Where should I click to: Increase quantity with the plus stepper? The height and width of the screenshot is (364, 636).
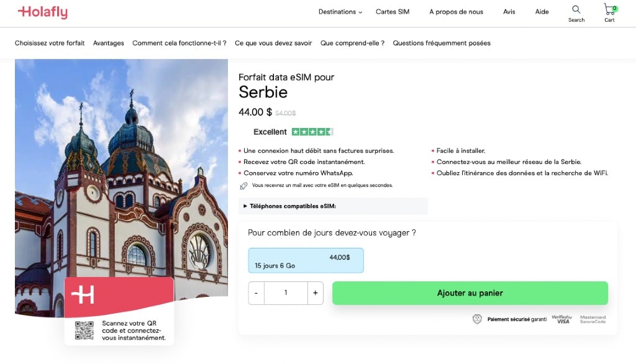pyautogui.click(x=315, y=293)
